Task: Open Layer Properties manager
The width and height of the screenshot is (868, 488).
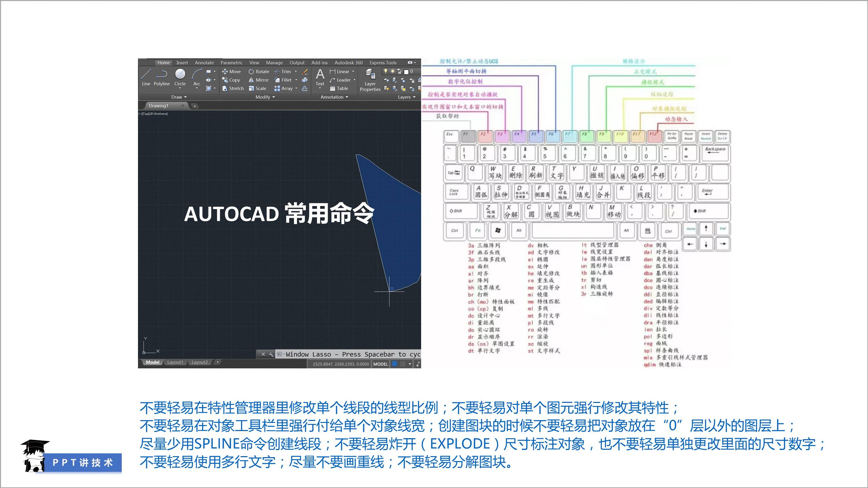Action: (370, 80)
